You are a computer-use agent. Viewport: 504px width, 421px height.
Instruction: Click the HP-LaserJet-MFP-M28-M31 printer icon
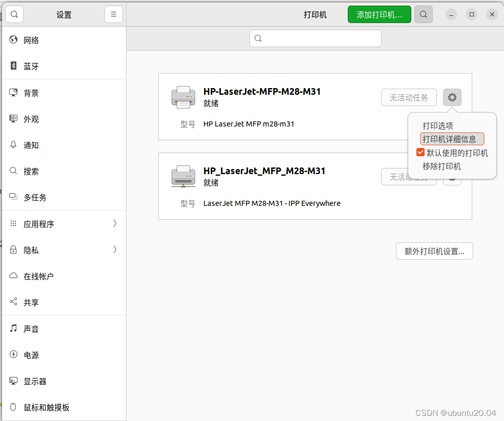coord(183,97)
